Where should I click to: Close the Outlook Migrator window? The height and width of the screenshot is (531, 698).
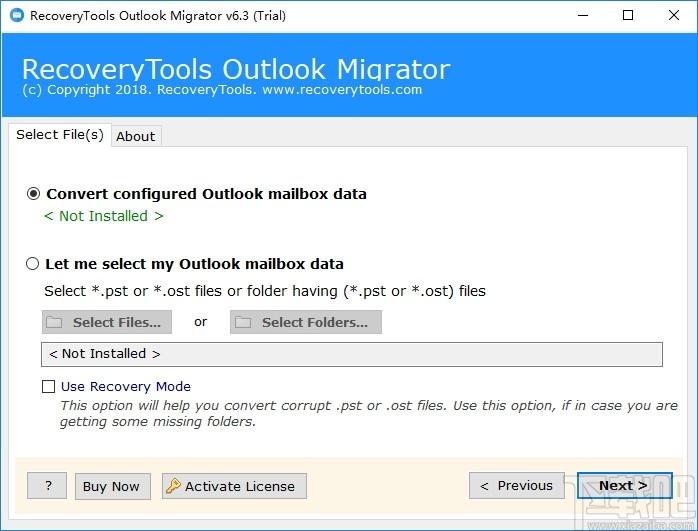click(x=673, y=15)
